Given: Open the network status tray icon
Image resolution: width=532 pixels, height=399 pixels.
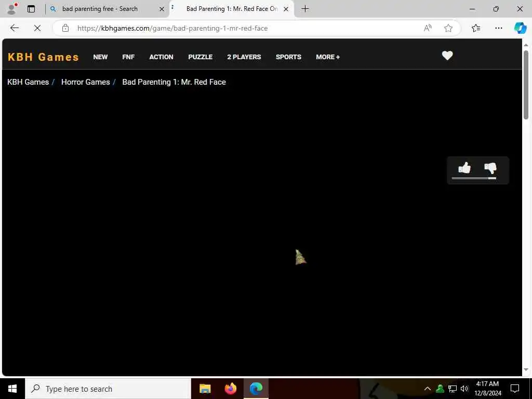Looking at the screenshot, I should tap(453, 389).
